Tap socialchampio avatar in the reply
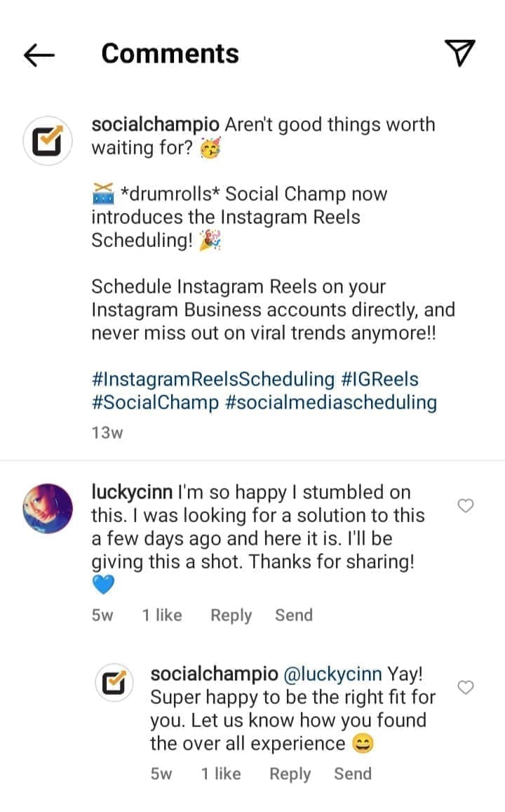 pyautogui.click(x=114, y=683)
